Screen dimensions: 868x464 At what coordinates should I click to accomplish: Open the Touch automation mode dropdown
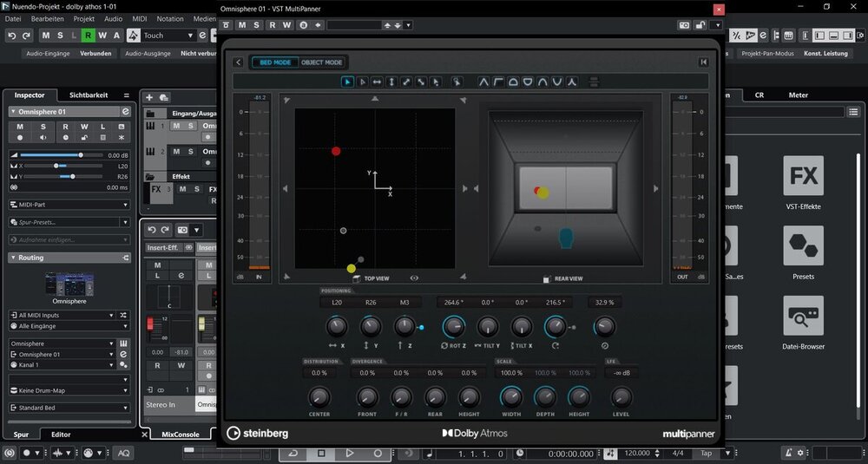[190, 36]
